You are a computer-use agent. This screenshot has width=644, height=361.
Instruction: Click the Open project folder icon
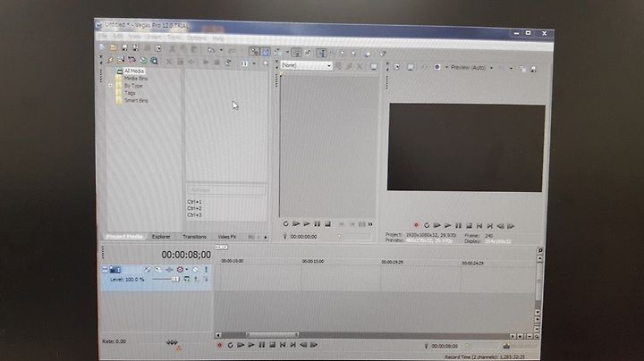(x=114, y=48)
